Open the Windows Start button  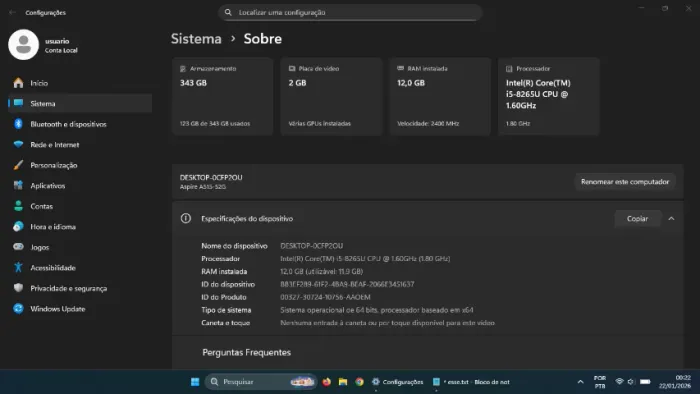195,382
